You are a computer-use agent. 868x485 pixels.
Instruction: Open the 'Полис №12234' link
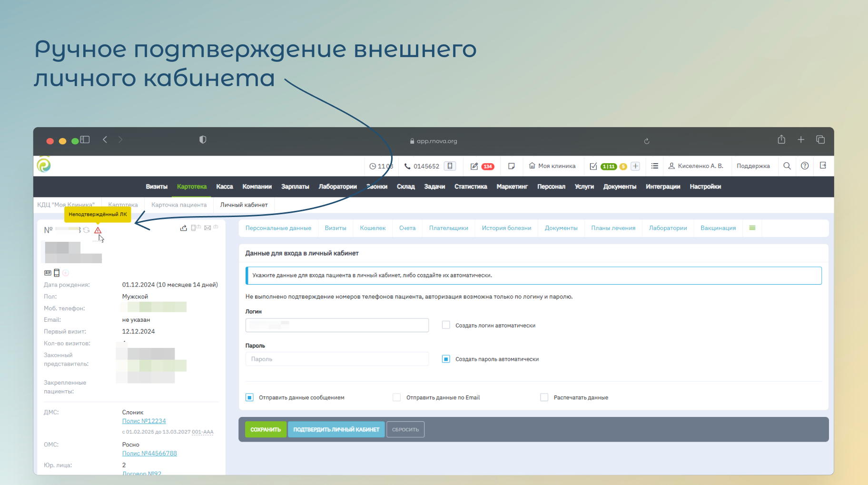point(144,421)
